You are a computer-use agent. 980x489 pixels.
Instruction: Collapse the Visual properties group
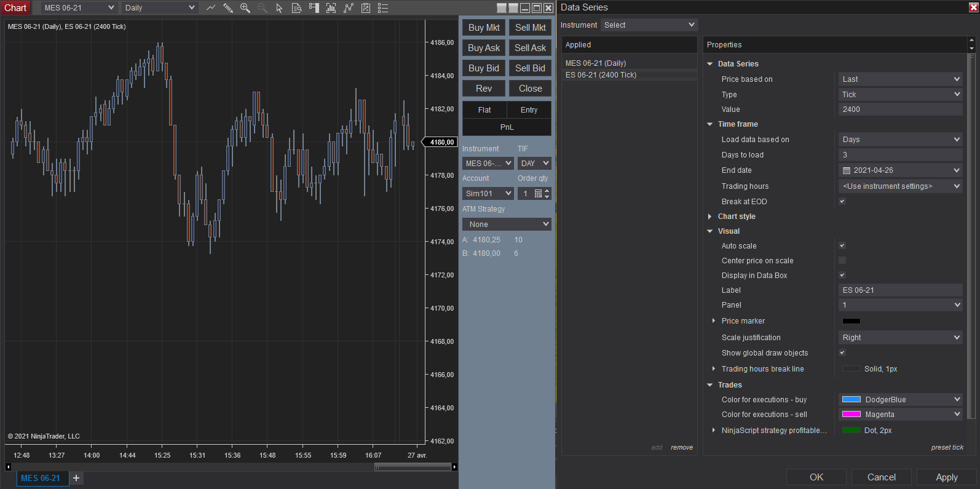pos(710,231)
